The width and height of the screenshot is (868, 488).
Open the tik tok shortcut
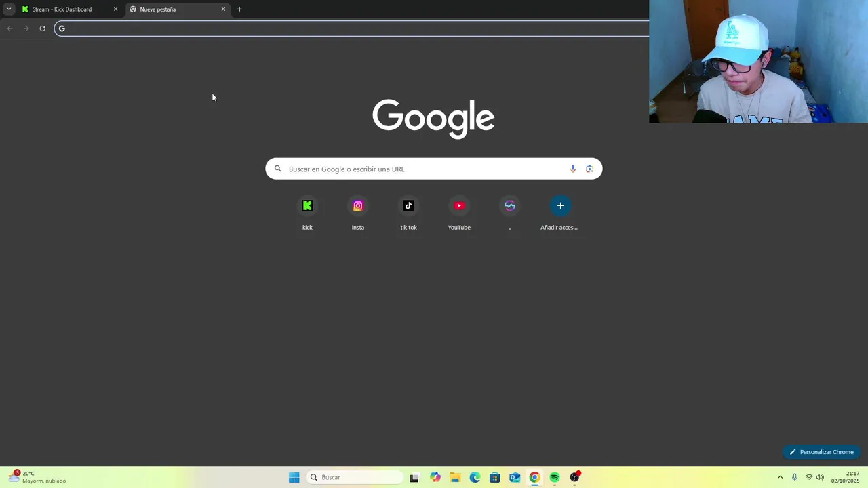point(408,213)
